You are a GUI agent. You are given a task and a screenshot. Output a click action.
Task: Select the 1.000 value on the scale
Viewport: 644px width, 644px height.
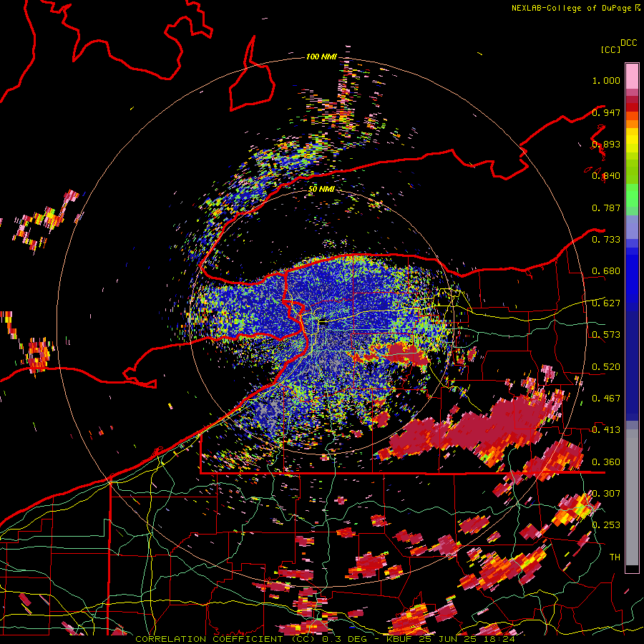pyautogui.click(x=606, y=80)
